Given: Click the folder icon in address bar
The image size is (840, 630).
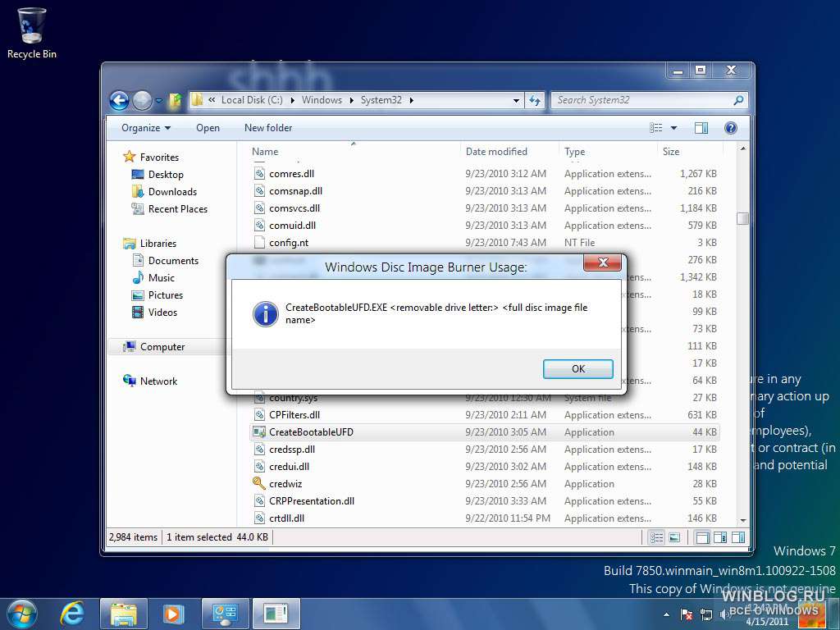Looking at the screenshot, I should point(197,99).
